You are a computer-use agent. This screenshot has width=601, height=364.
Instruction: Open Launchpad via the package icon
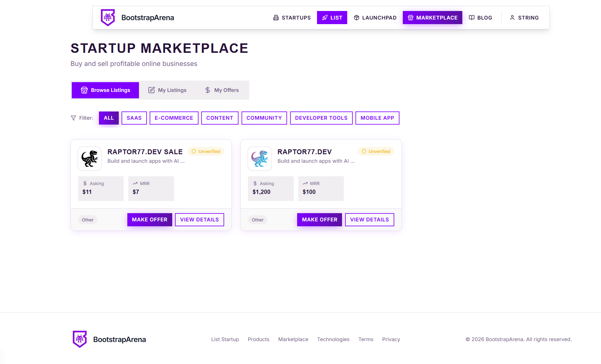click(x=356, y=17)
